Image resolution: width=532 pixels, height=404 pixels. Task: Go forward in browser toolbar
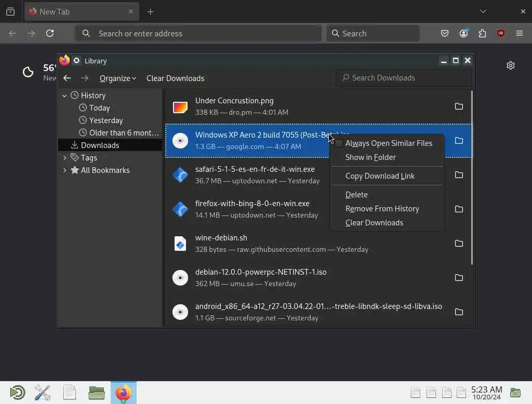point(31,33)
